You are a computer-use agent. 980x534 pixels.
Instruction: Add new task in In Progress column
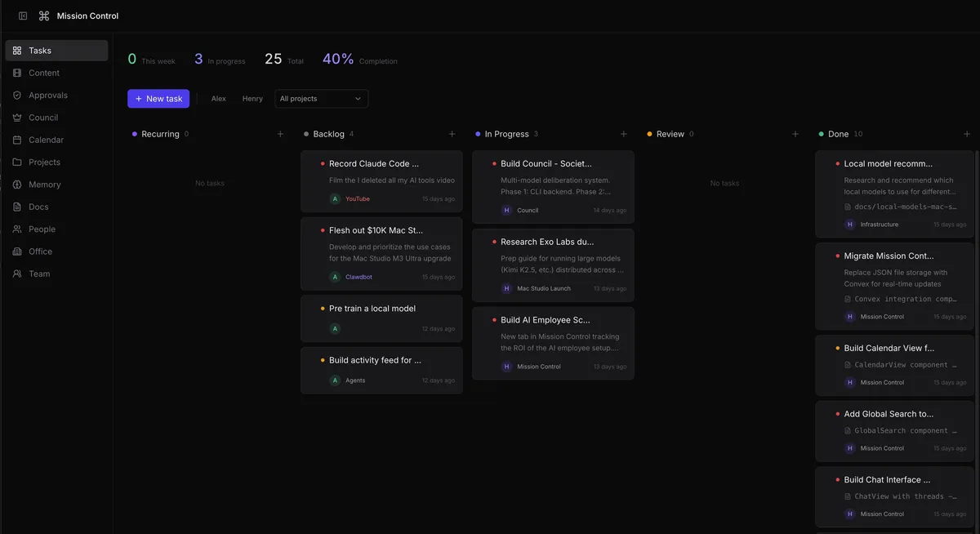624,134
